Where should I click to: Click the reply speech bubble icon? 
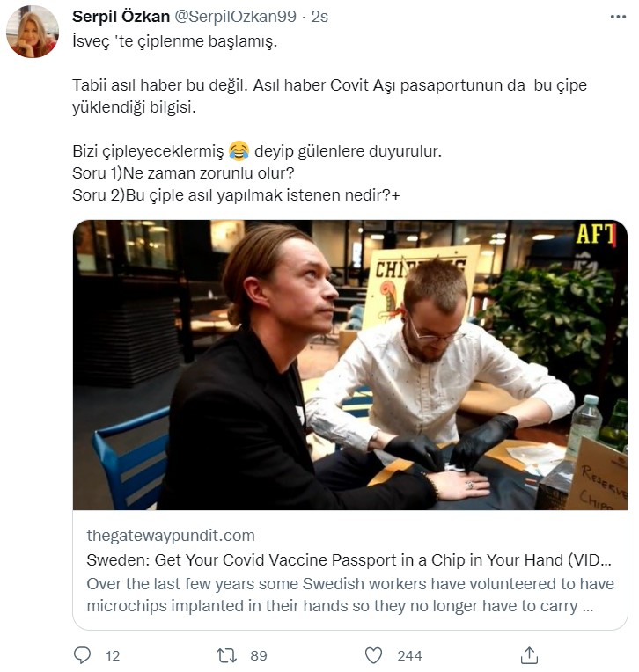coord(83,655)
